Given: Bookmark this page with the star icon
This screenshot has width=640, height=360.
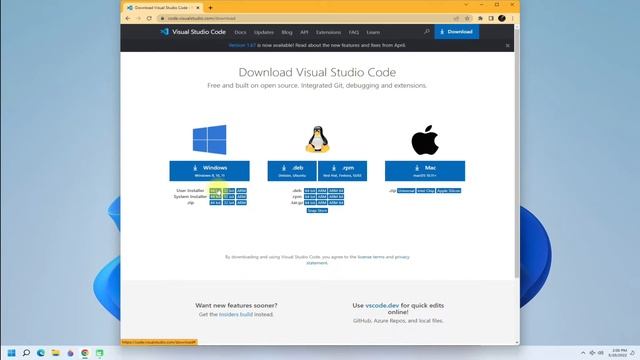Looking at the screenshot, I should (x=467, y=18).
